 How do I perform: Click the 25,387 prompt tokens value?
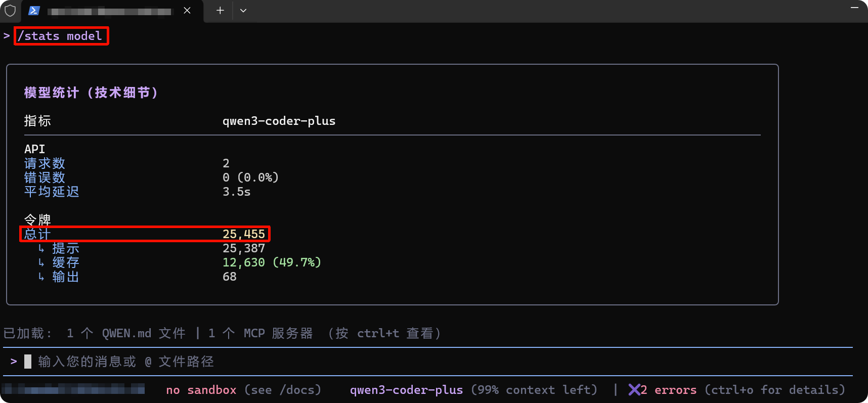(x=243, y=248)
